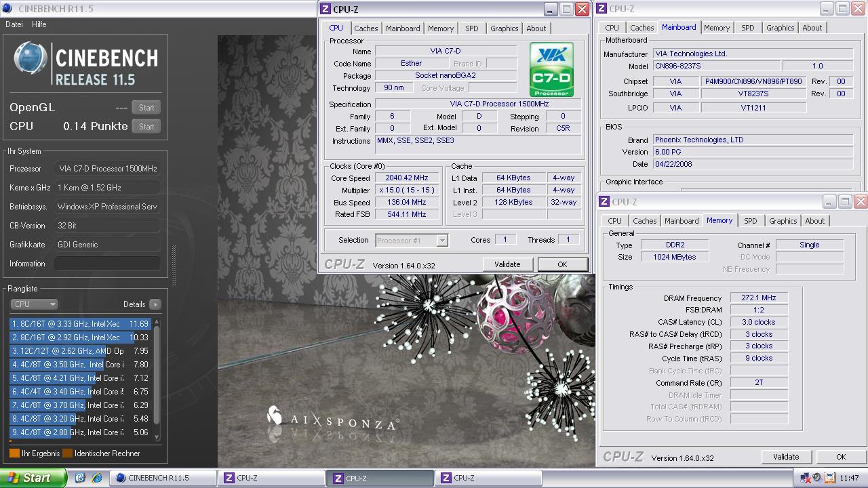The width and height of the screenshot is (868, 488).
Task: Select ranking entry 8C/16T @ 2.92 GHz
Action: pos(80,338)
